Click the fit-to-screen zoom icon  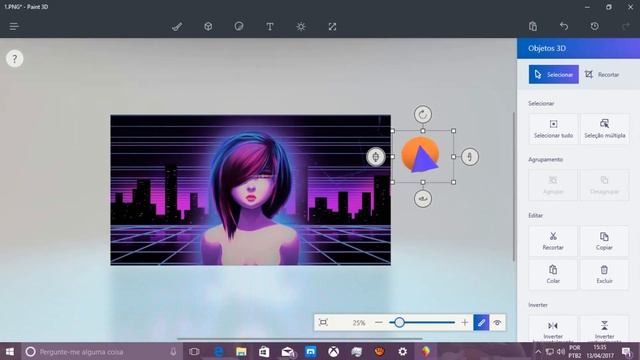pyautogui.click(x=323, y=322)
